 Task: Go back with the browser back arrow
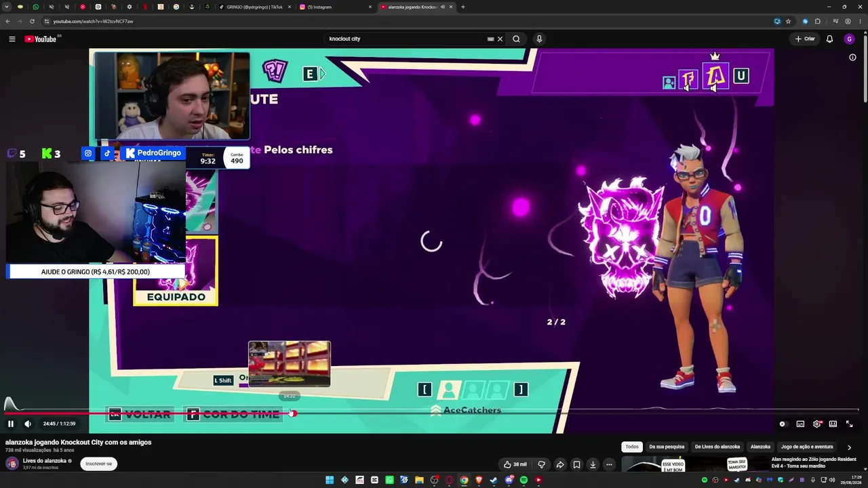coord(7,21)
